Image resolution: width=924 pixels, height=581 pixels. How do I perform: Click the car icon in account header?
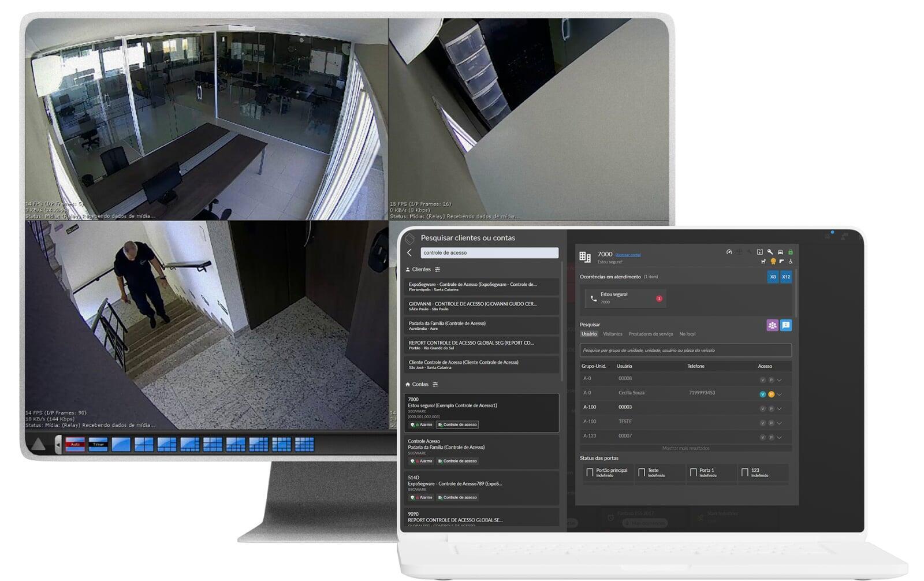(780, 252)
